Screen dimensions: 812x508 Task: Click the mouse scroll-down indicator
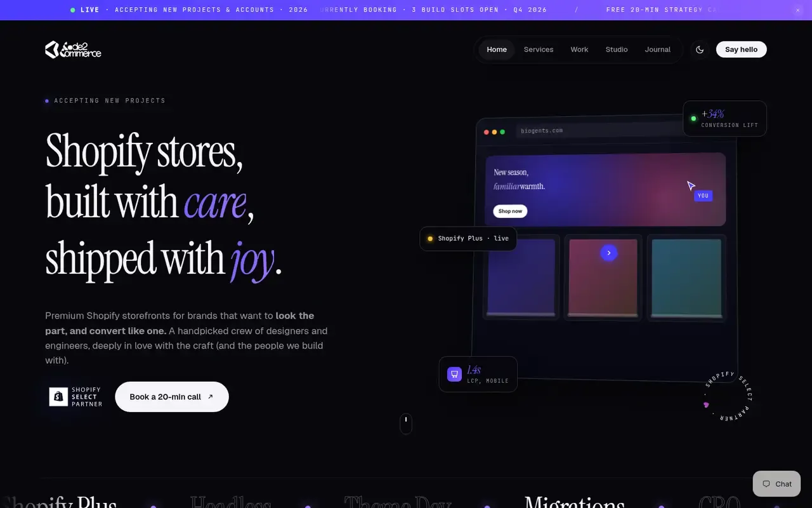click(406, 424)
